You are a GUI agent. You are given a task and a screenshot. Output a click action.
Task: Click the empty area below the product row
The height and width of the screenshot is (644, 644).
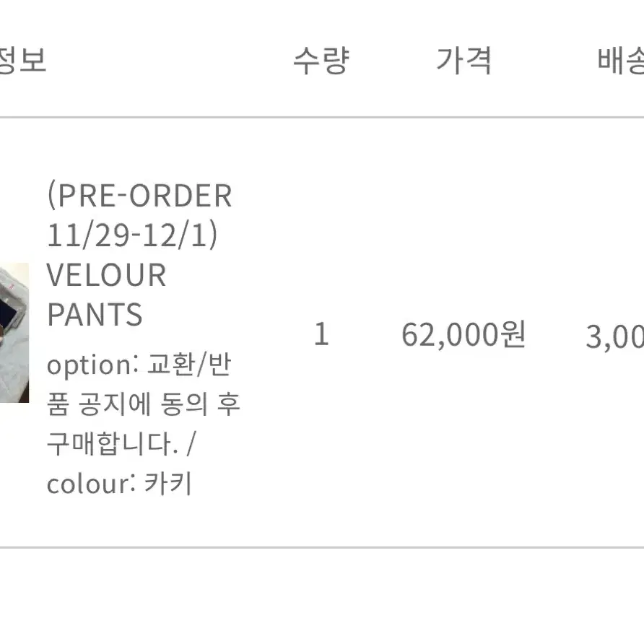click(x=322, y=596)
